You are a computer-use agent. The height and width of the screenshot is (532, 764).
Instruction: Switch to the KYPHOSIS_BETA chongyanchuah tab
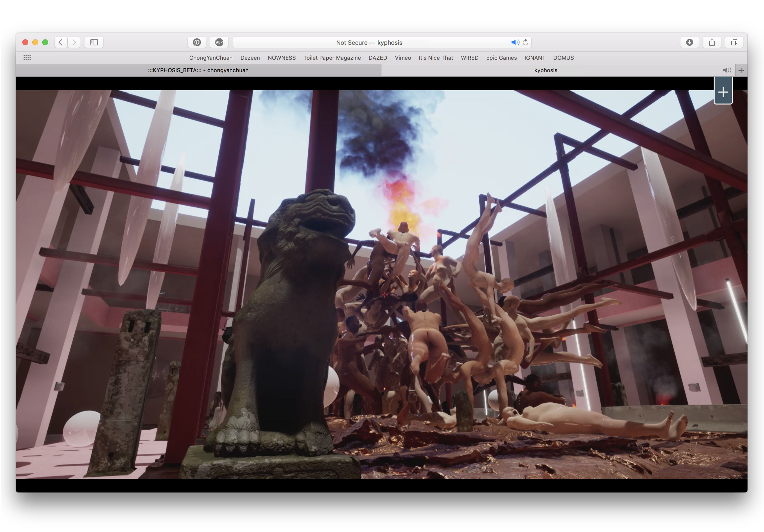[x=198, y=70]
